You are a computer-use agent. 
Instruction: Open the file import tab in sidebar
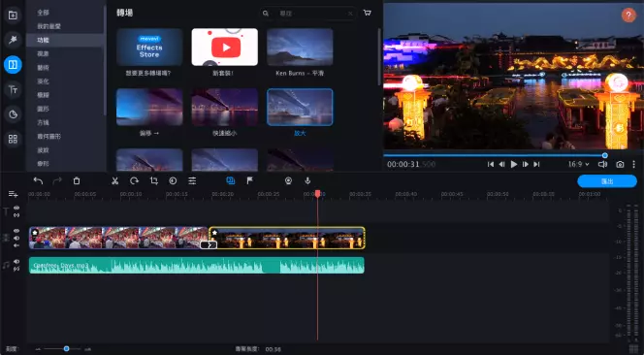(13, 16)
